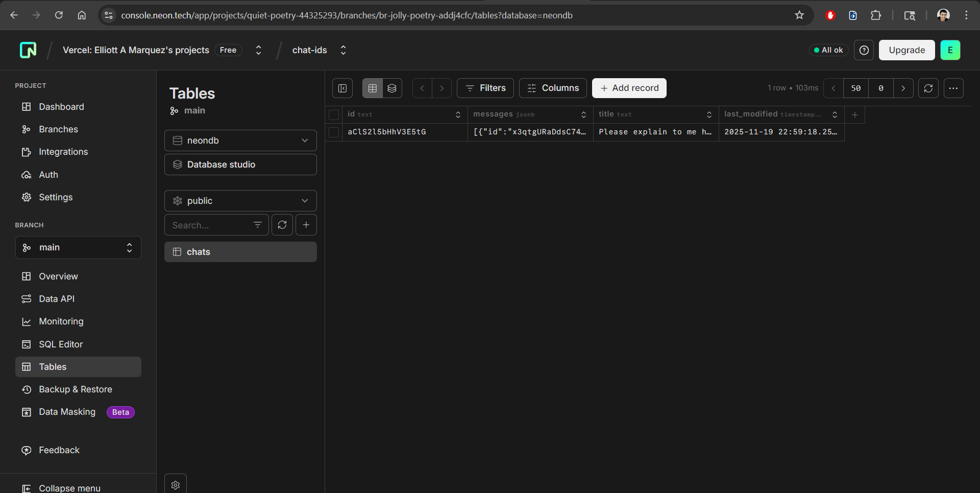
Task: Switch to the schema layers view
Action: [x=392, y=88]
